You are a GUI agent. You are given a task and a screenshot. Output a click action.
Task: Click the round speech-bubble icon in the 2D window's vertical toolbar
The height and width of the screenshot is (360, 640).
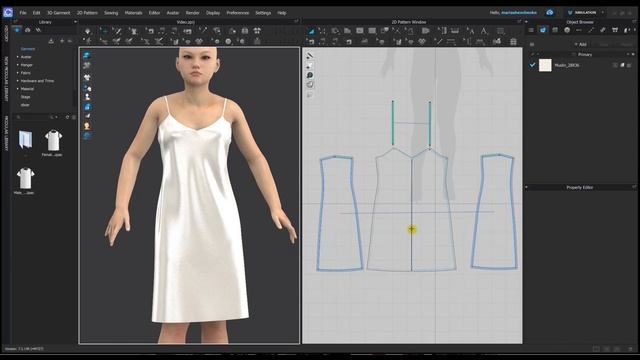tap(310, 75)
